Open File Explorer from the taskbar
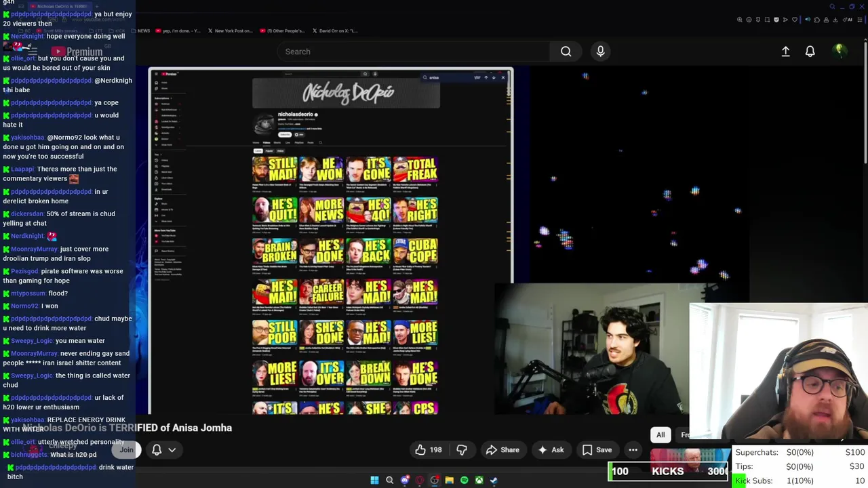Image resolution: width=868 pixels, height=488 pixels. (449, 480)
